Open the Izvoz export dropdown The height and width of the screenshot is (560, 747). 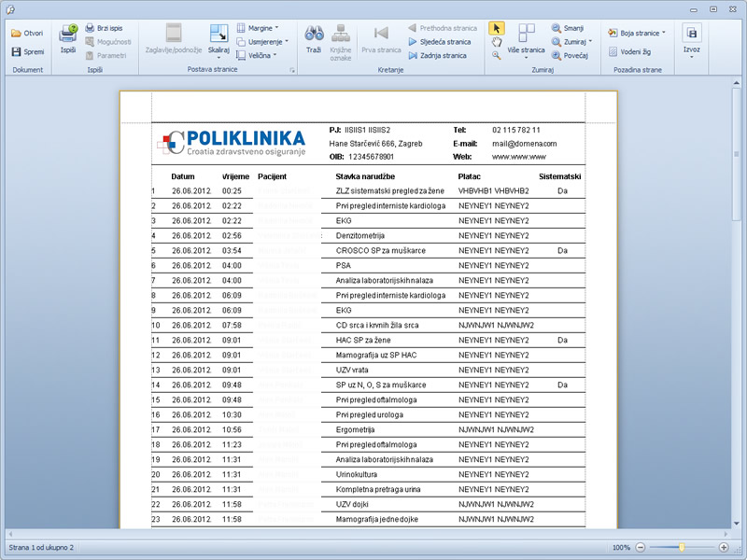(692, 41)
